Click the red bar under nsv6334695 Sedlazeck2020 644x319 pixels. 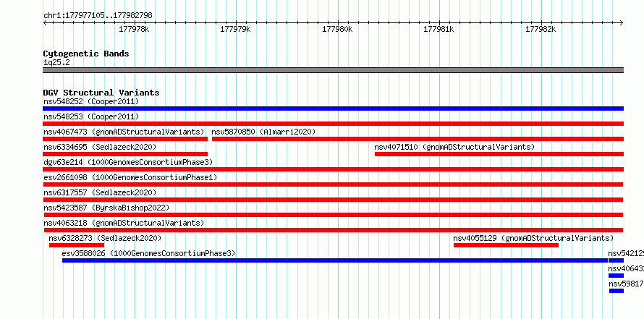(125, 154)
